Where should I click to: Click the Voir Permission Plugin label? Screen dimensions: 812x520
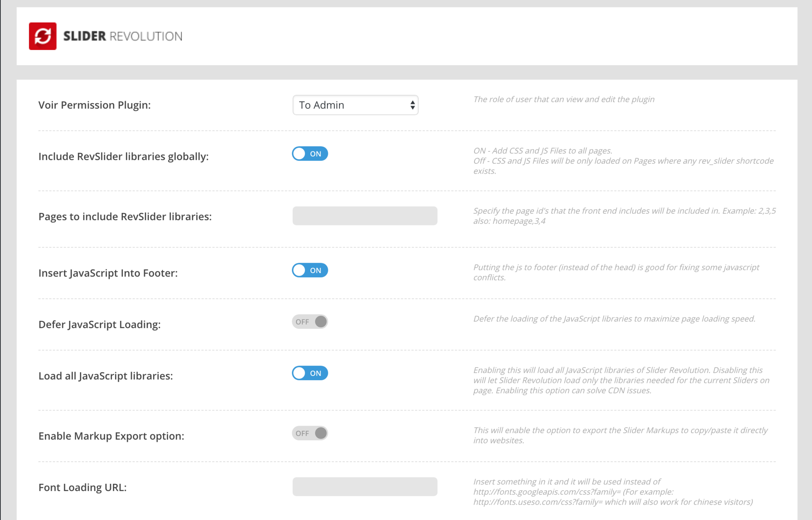click(94, 105)
